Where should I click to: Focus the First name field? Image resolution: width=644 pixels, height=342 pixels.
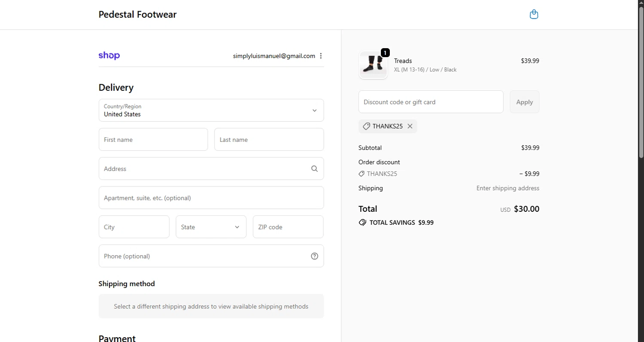click(x=153, y=140)
